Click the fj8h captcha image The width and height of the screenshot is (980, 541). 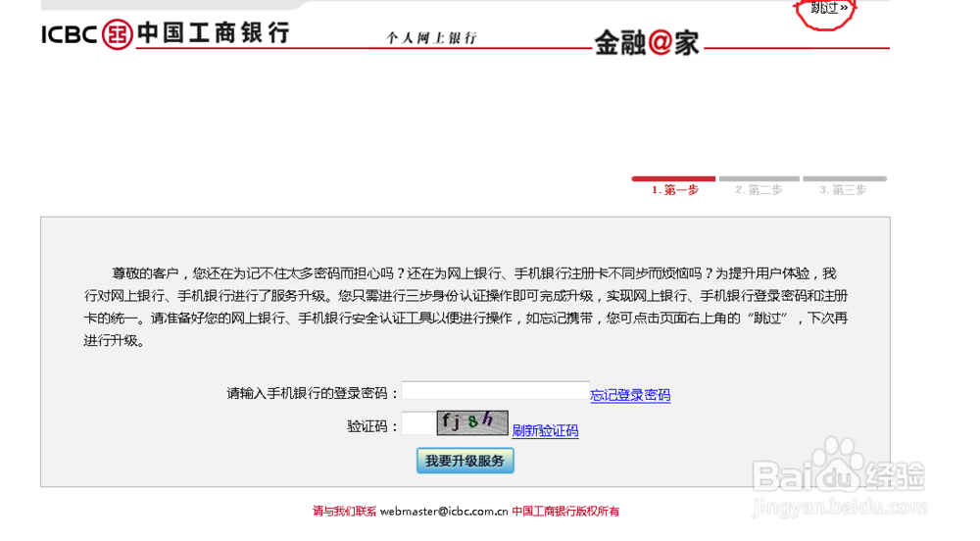[472, 422]
